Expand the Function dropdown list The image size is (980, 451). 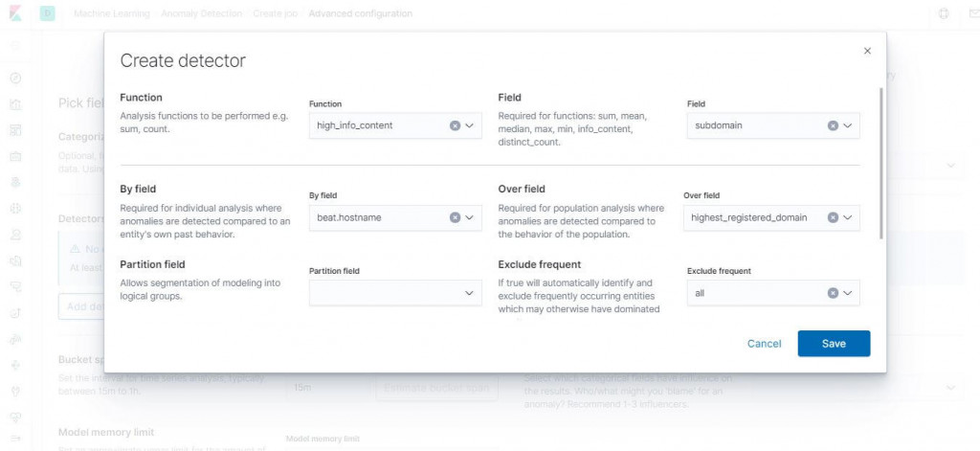470,125
